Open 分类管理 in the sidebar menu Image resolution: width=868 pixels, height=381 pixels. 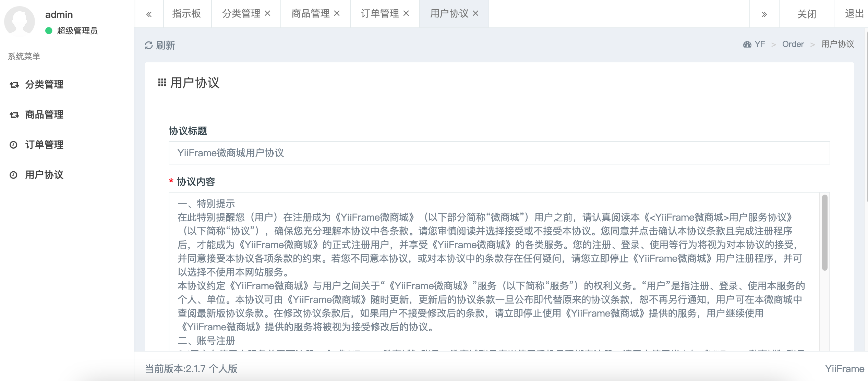pyautogui.click(x=44, y=84)
